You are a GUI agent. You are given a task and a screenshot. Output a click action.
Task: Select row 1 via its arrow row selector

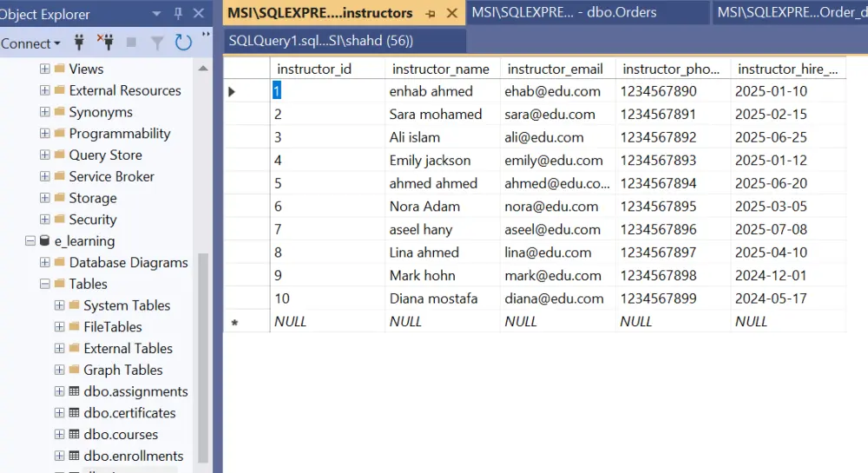[x=247, y=91]
